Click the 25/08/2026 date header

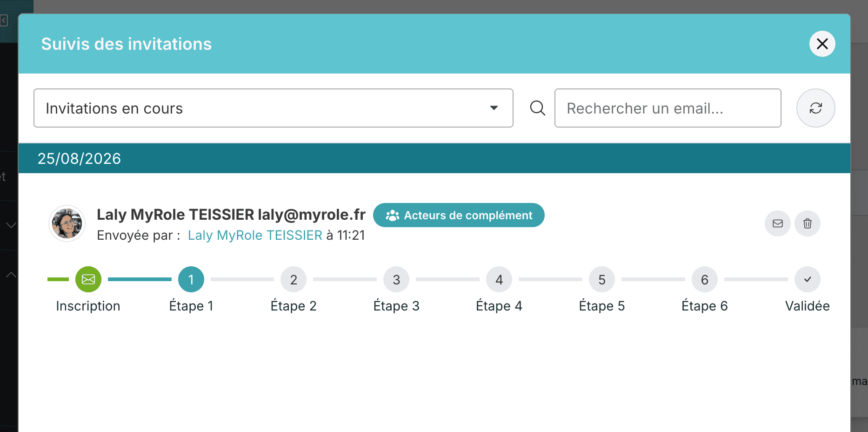pos(434,158)
